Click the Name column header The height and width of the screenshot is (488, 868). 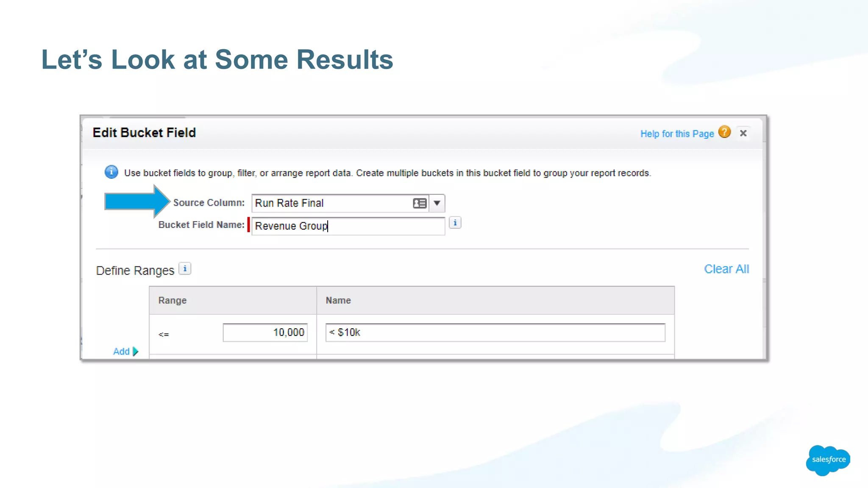point(338,300)
